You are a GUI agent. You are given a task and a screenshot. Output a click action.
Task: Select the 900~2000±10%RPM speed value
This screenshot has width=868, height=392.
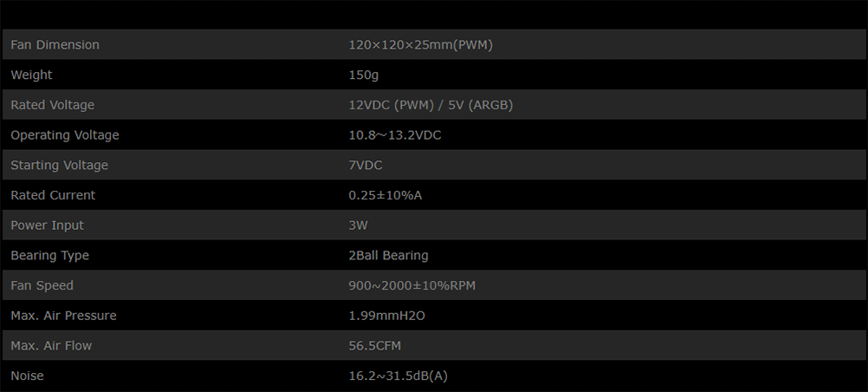point(411,285)
